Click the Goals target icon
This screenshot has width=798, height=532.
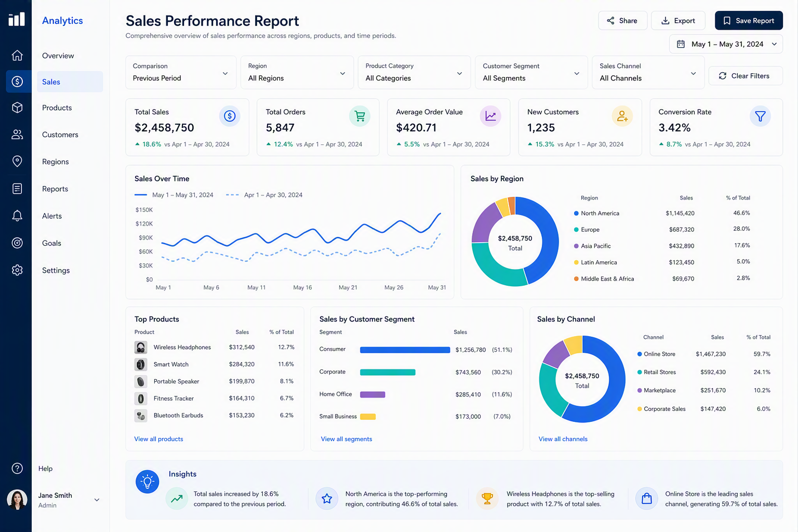click(x=17, y=243)
